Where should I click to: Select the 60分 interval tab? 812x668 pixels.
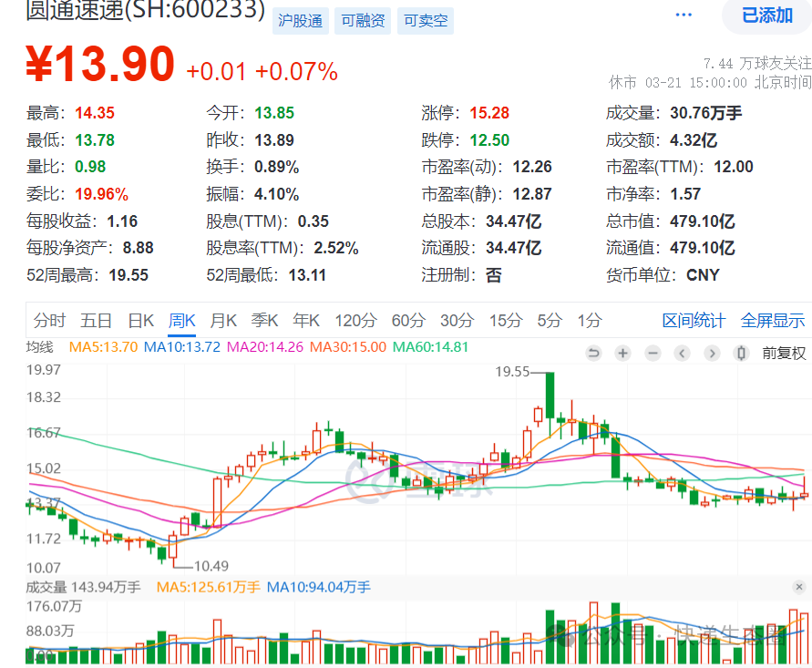coord(408,321)
